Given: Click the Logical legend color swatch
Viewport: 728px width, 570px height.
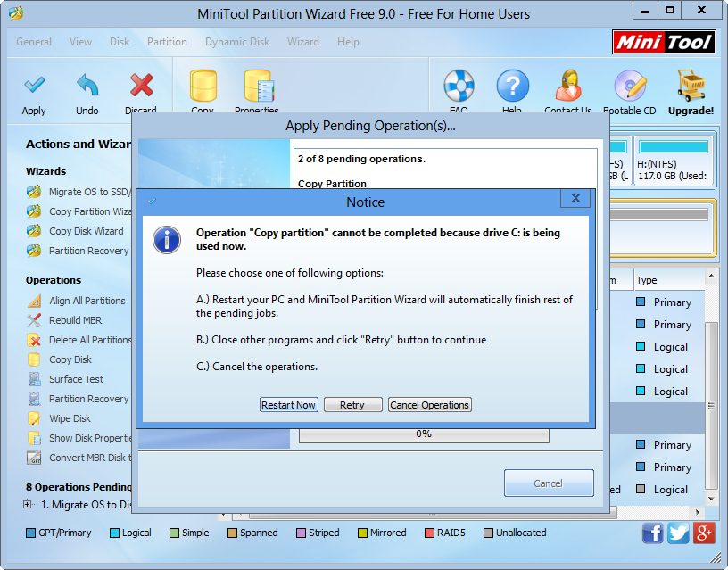Looking at the screenshot, I should [114, 533].
